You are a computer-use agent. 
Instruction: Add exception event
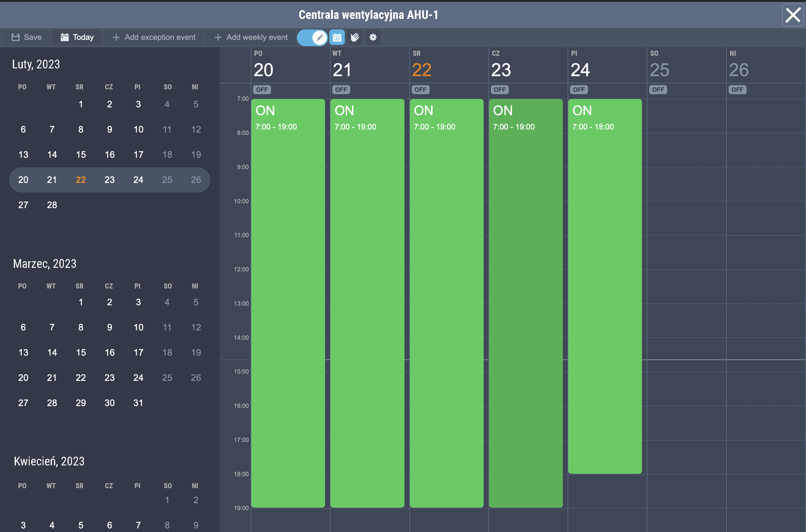tap(154, 37)
